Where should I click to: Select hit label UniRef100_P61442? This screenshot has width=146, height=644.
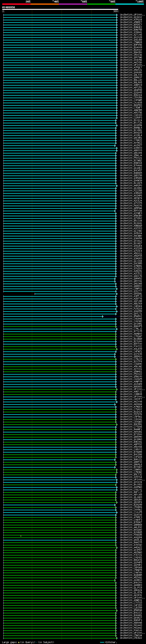click(x=131, y=628)
